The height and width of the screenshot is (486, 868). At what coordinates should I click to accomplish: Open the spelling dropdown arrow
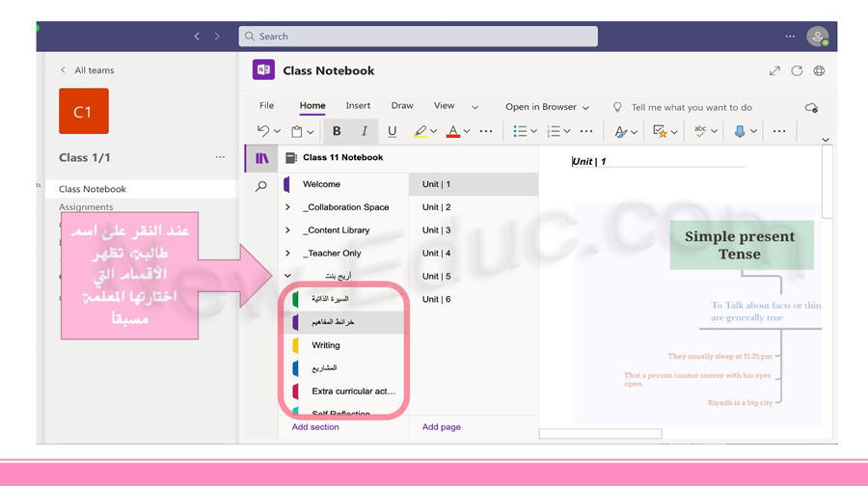[714, 132]
